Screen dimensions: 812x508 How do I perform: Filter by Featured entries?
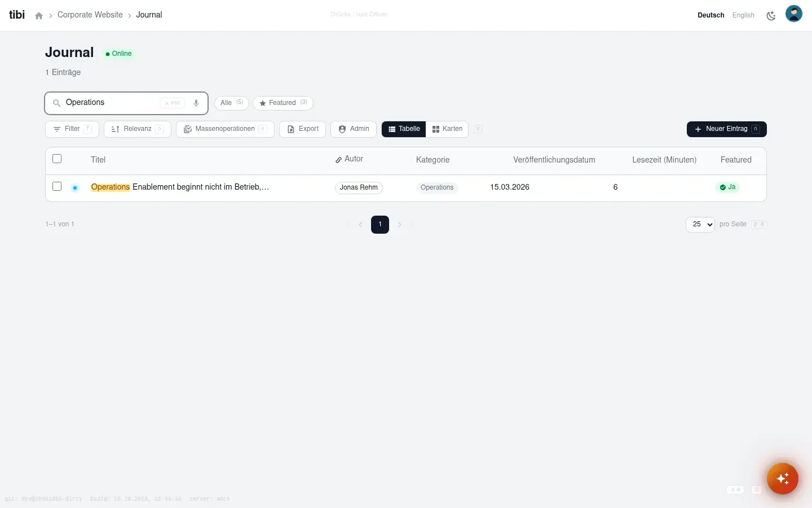[283, 103]
